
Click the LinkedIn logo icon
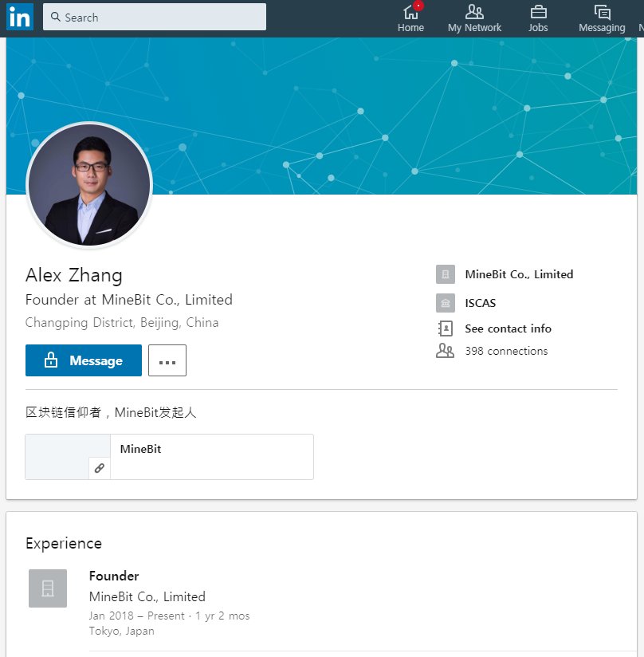tap(20, 17)
